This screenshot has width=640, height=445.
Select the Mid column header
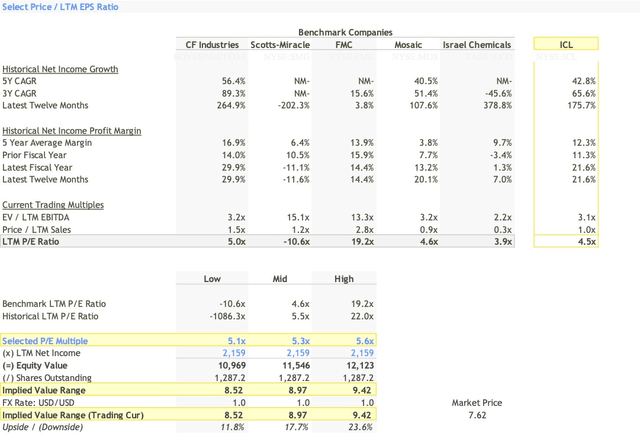click(280, 279)
